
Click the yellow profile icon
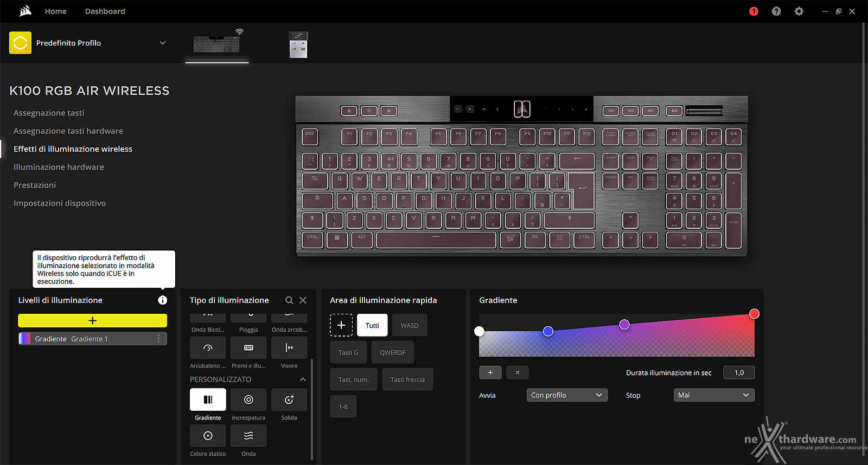(20, 43)
